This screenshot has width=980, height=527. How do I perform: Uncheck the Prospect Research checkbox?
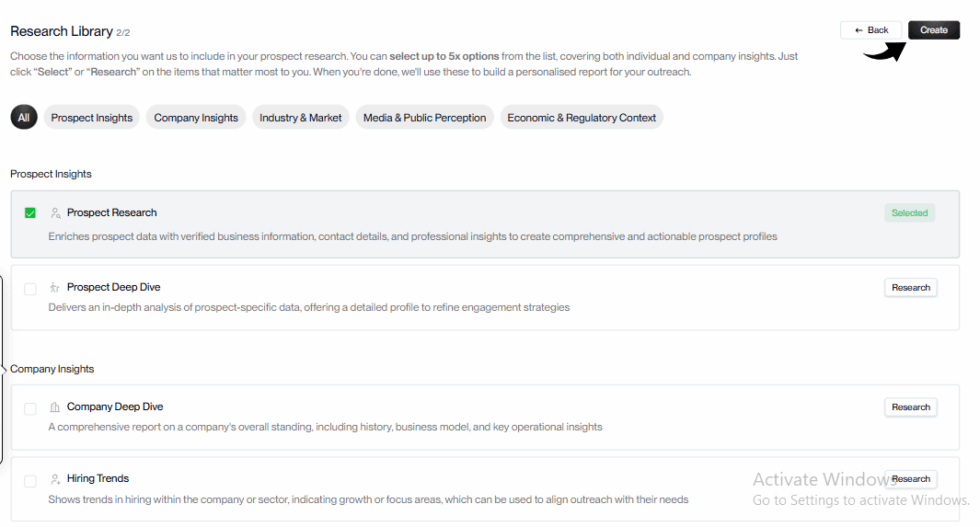coord(30,213)
